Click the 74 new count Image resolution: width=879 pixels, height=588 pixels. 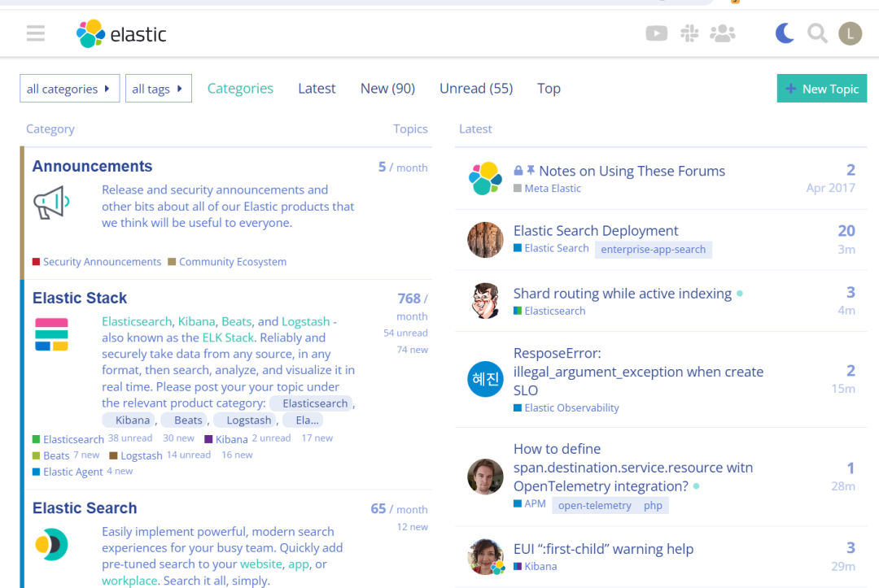click(x=412, y=350)
